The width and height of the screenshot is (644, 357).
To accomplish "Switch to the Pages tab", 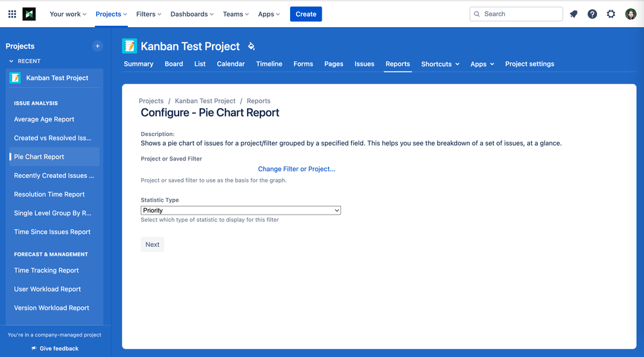I will (333, 64).
